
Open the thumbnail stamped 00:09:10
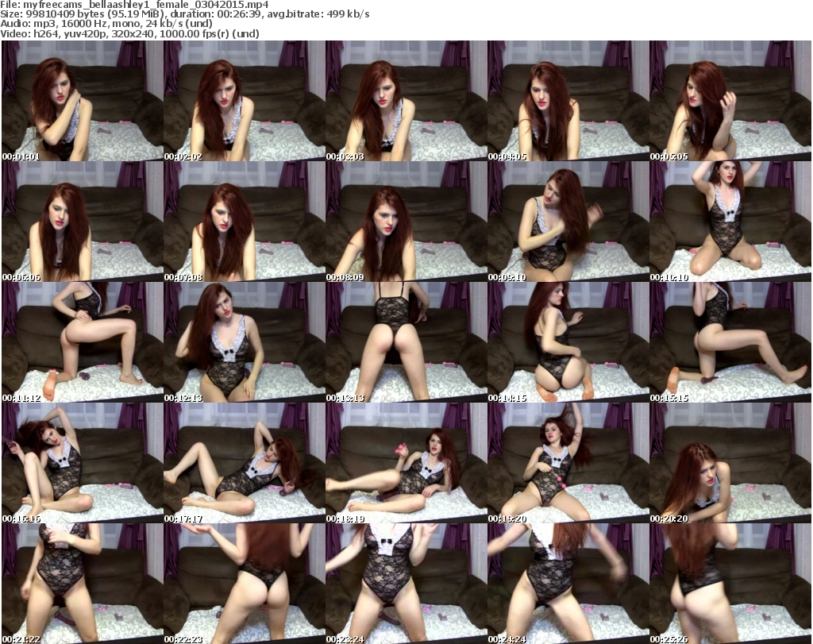tap(568, 222)
